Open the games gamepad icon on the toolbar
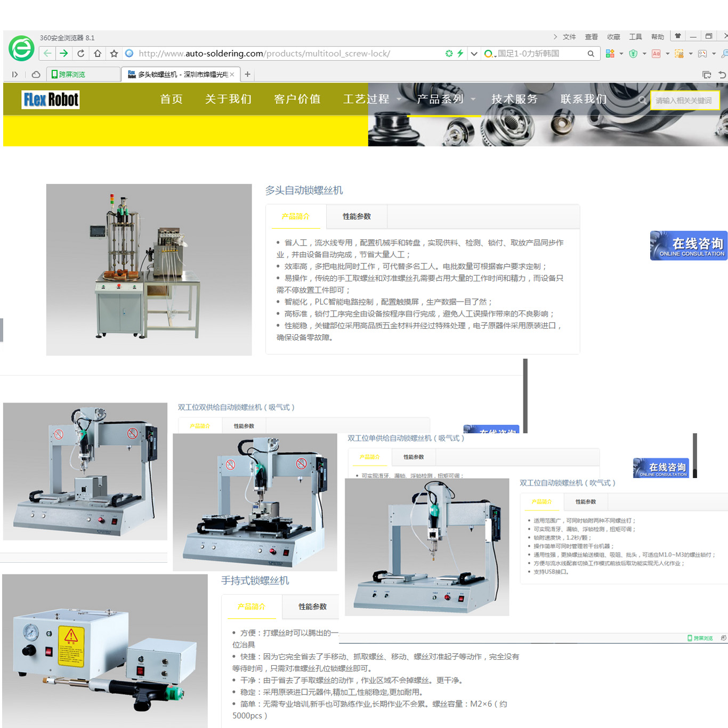728x728 pixels. pyautogui.click(x=702, y=53)
